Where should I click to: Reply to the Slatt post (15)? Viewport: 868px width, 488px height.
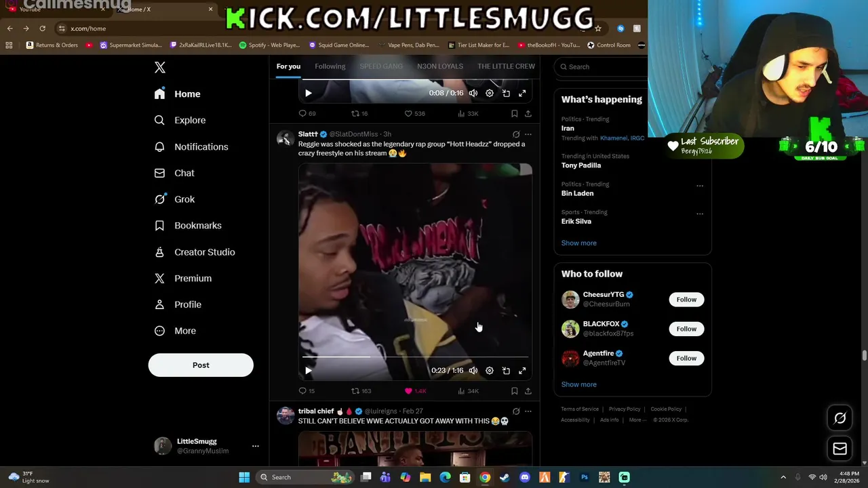(307, 391)
